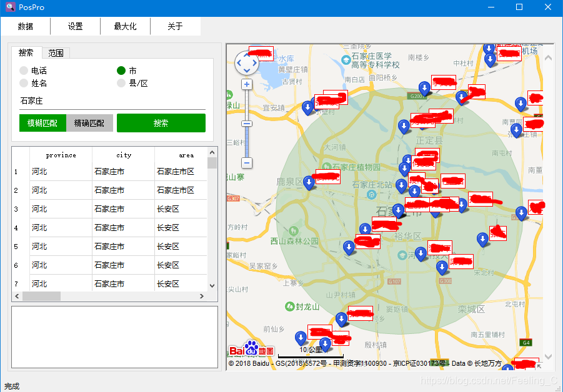Click the province column header
The image size is (563, 392).
61,155
